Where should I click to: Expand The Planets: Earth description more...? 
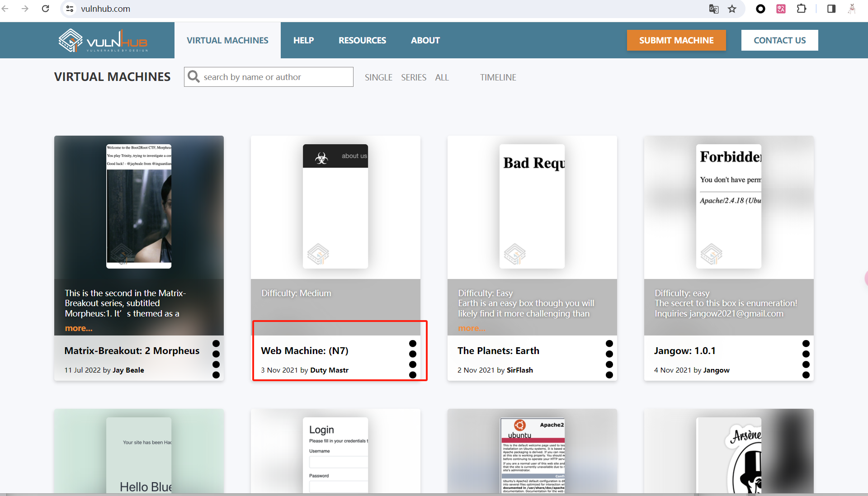coord(472,328)
